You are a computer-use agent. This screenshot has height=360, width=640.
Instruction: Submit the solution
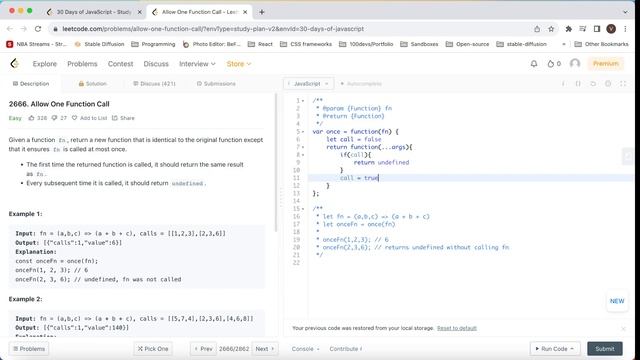click(x=604, y=349)
